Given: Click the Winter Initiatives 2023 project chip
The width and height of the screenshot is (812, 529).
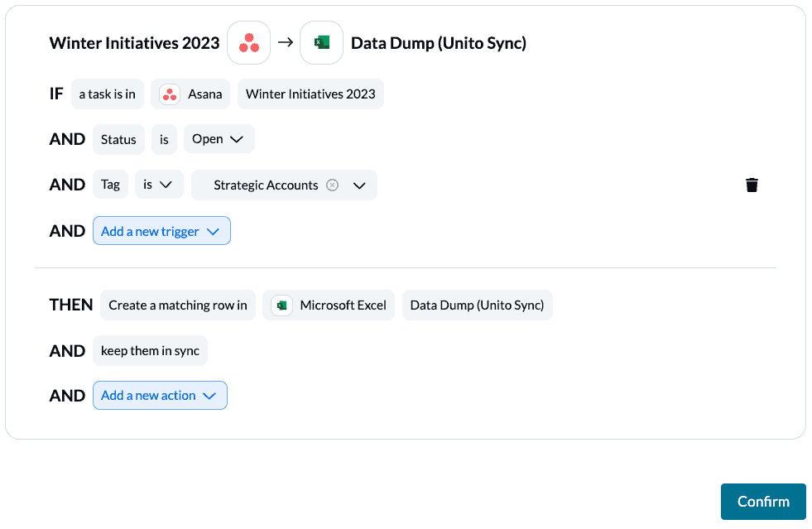Looking at the screenshot, I should [x=310, y=94].
